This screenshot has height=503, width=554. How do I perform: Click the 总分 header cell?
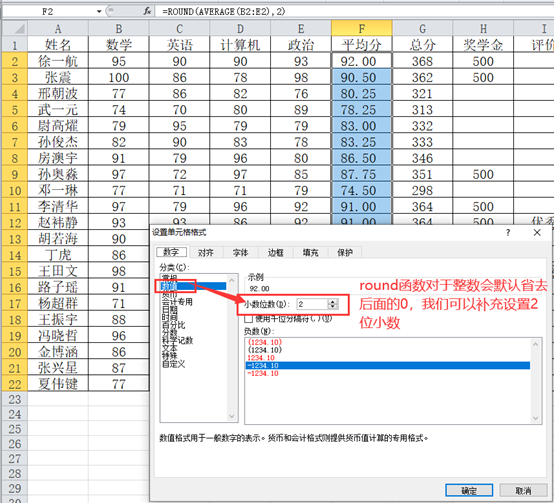pyautogui.click(x=422, y=45)
